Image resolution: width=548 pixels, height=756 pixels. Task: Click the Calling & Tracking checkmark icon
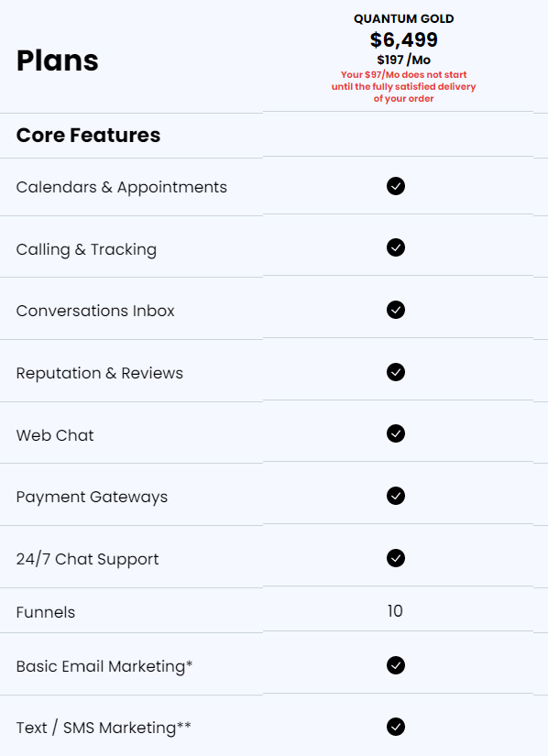tap(396, 247)
